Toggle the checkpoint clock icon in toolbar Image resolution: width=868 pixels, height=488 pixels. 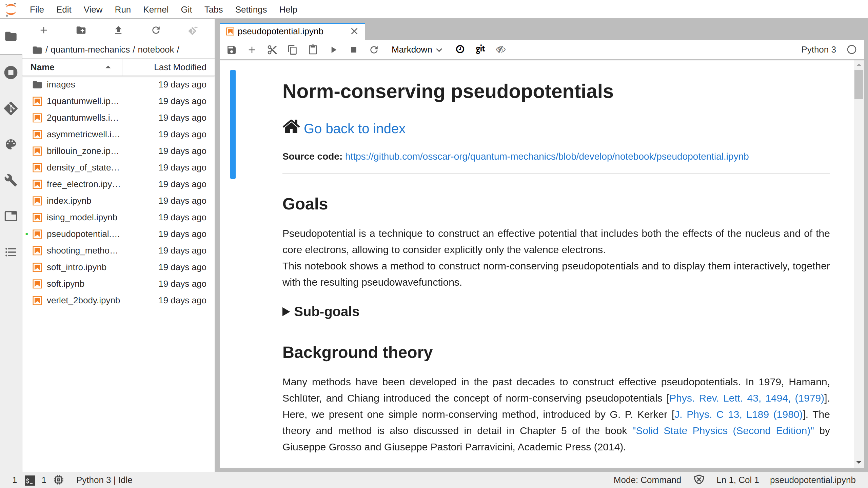point(460,49)
